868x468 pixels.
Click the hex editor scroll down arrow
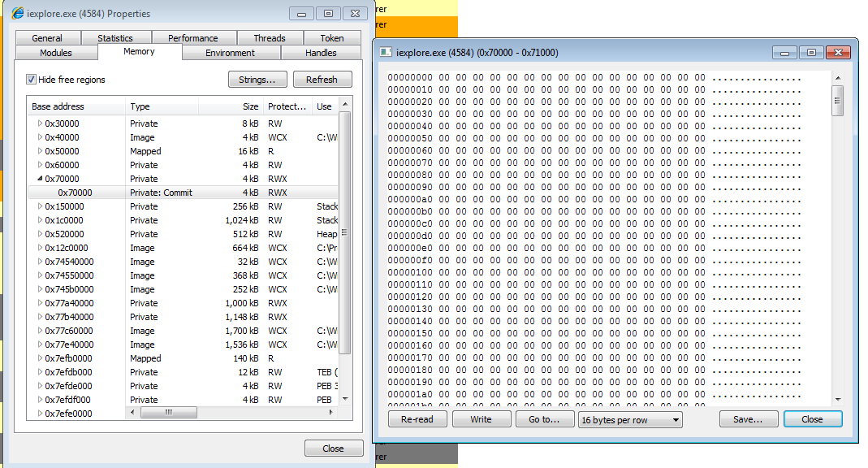click(838, 399)
